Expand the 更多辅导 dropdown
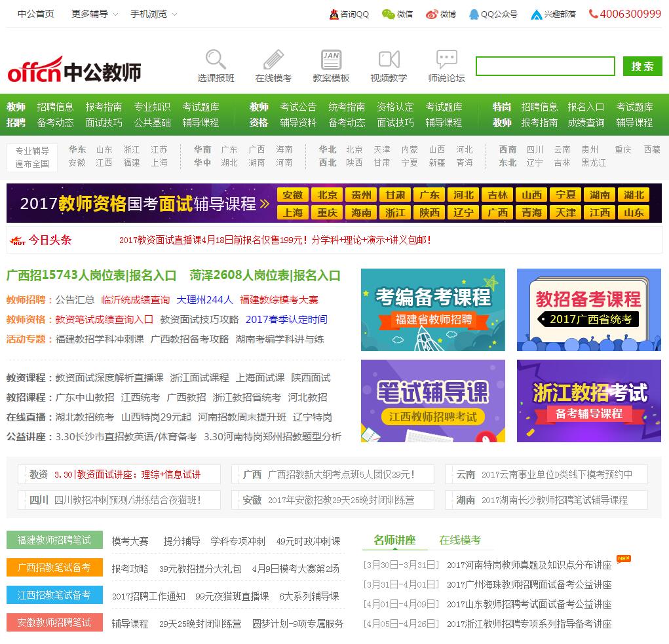Screen dimensions: 669x644 95,14
